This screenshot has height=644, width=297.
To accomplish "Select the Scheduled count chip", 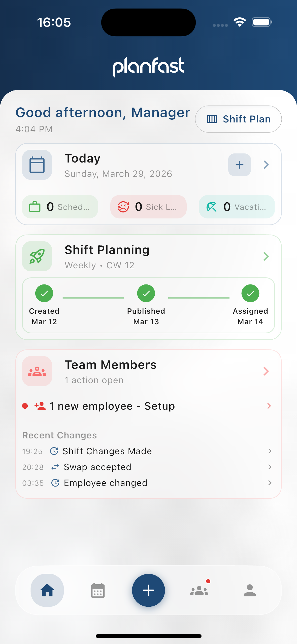I will [x=60, y=207].
